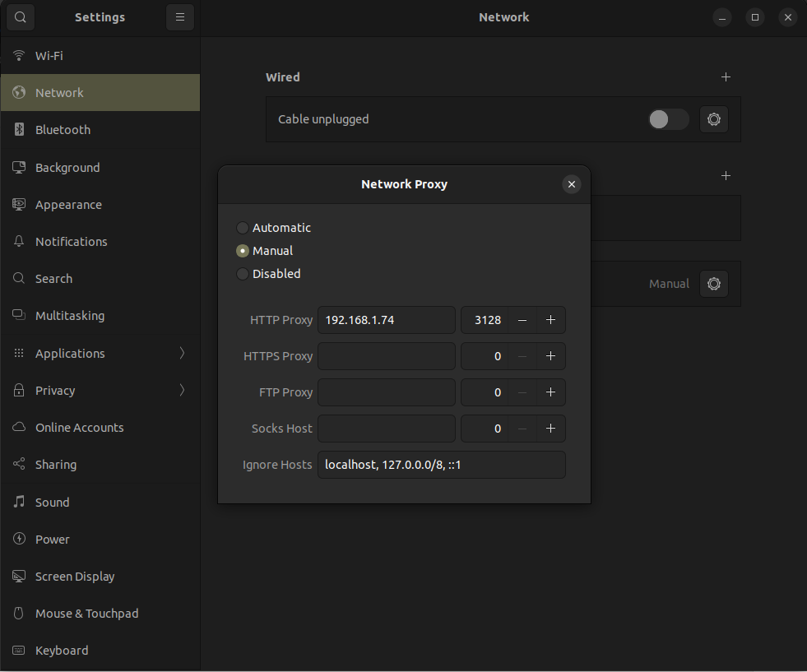Toggle the Cable unplugged wired switch
807x672 pixels.
pyautogui.click(x=668, y=119)
